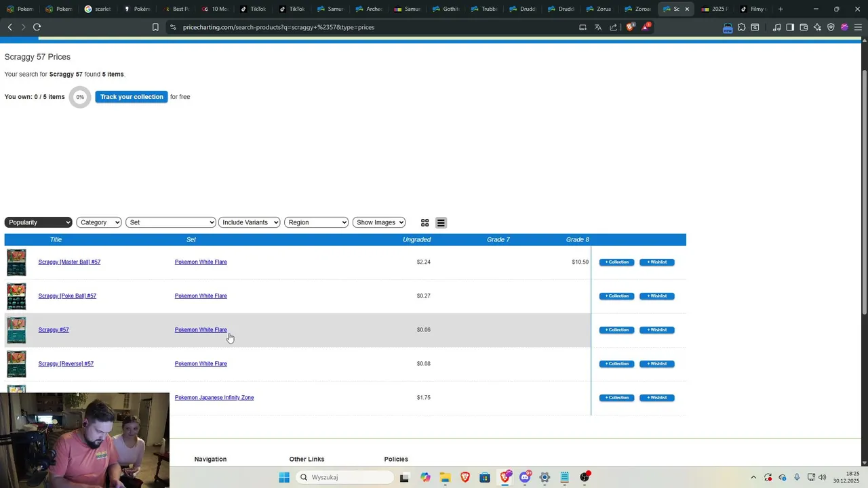Click the Grade 8 column header
This screenshot has width=868, height=488.
click(x=578, y=240)
